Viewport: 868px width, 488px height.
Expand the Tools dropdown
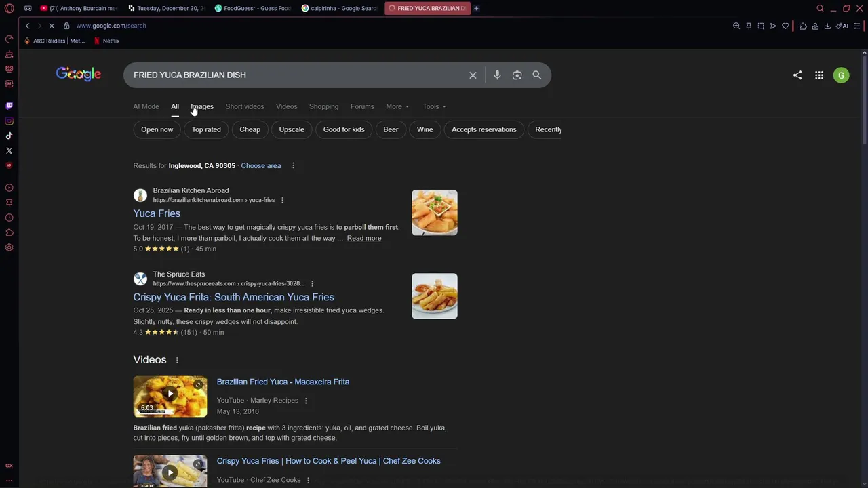435,106
